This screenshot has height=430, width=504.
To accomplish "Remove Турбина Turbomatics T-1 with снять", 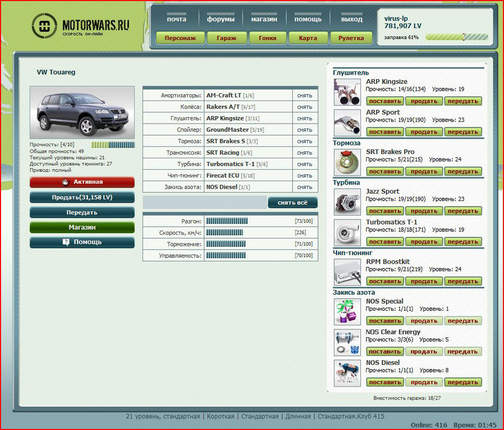I will pos(305,164).
